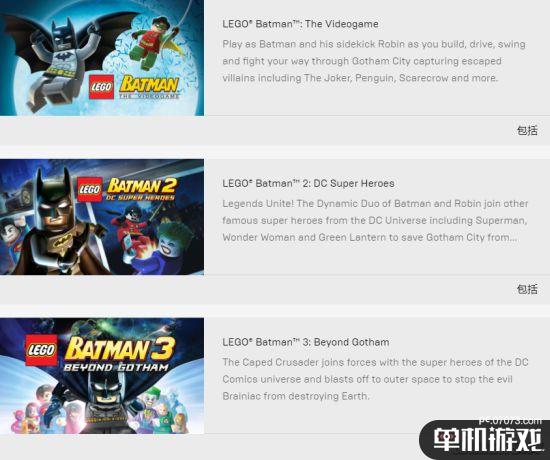Click the 包括 label under the first game
Image resolution: width=550 pixels, height=460 pixels.
pos(527,131)
